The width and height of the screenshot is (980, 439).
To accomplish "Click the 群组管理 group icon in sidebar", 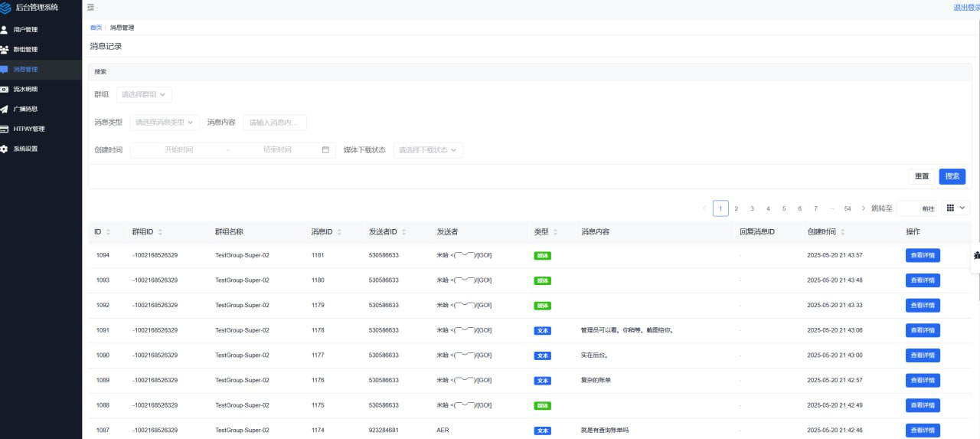I will click(x=5, y=50).
